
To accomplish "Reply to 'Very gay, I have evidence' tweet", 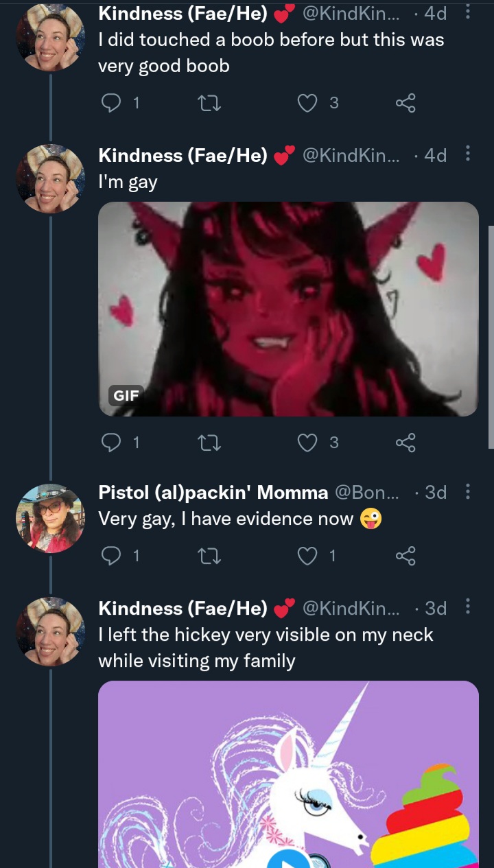I will (x=111, y=556).
